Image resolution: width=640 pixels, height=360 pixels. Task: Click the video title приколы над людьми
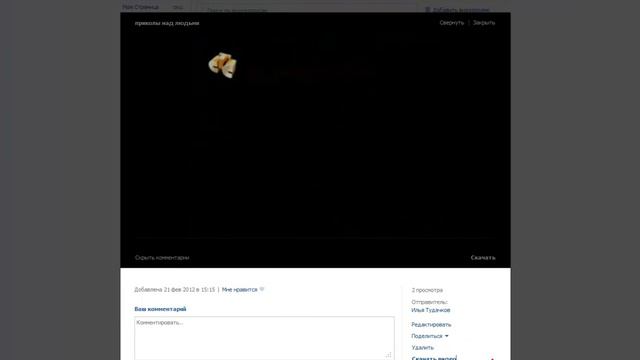tap(167, 23)
